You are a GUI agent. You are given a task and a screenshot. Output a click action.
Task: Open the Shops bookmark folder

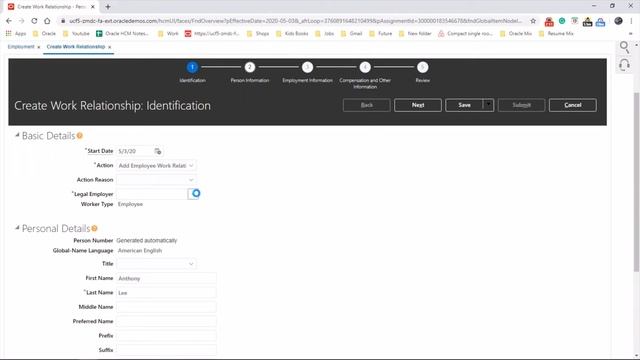(258, 33)
